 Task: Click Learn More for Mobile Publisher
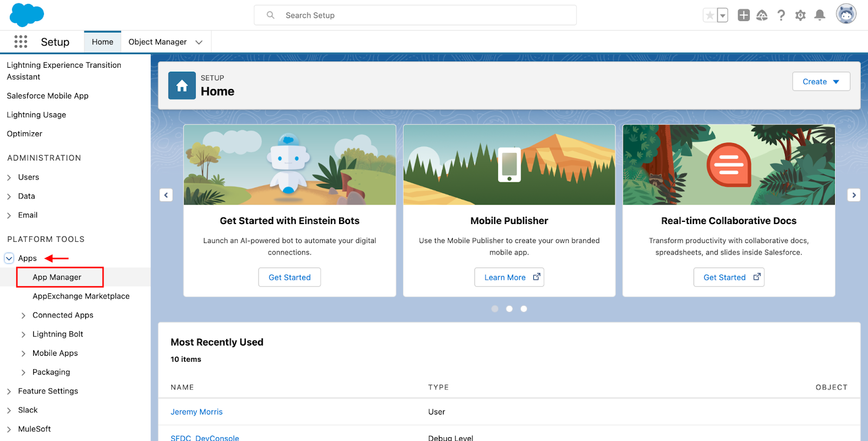(x=509, y=277)
